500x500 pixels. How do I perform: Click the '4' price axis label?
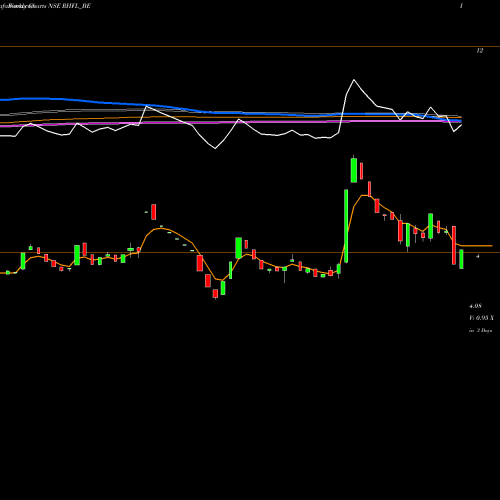[478, 256]
